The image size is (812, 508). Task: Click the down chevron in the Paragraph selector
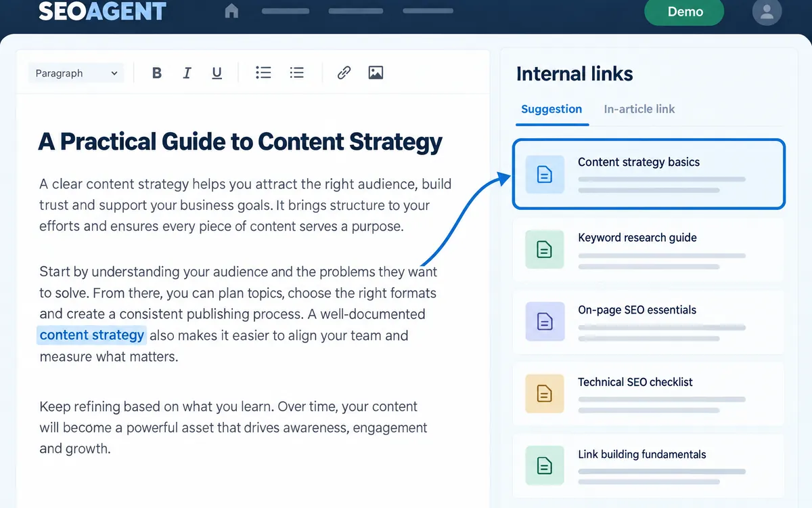[x=114, y=73]
